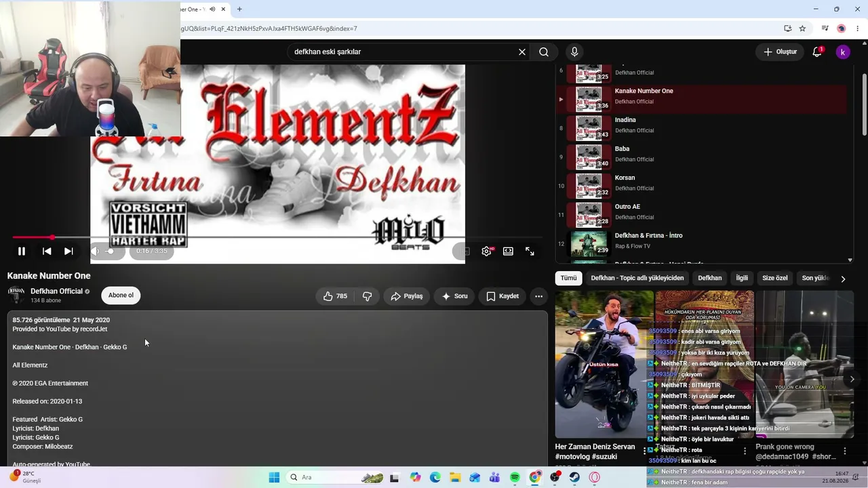
Task: Adjust the player volume slider
Action: pos(111,251)
